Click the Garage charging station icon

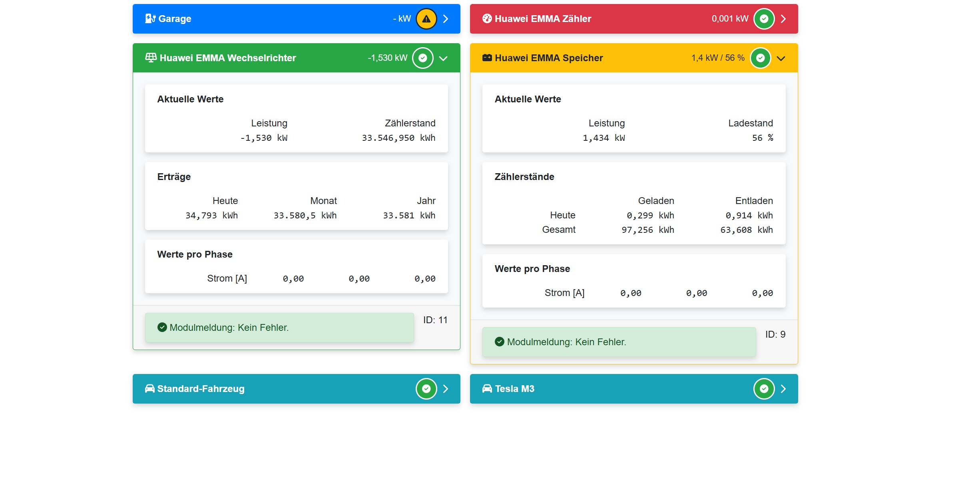click(150, 18)
